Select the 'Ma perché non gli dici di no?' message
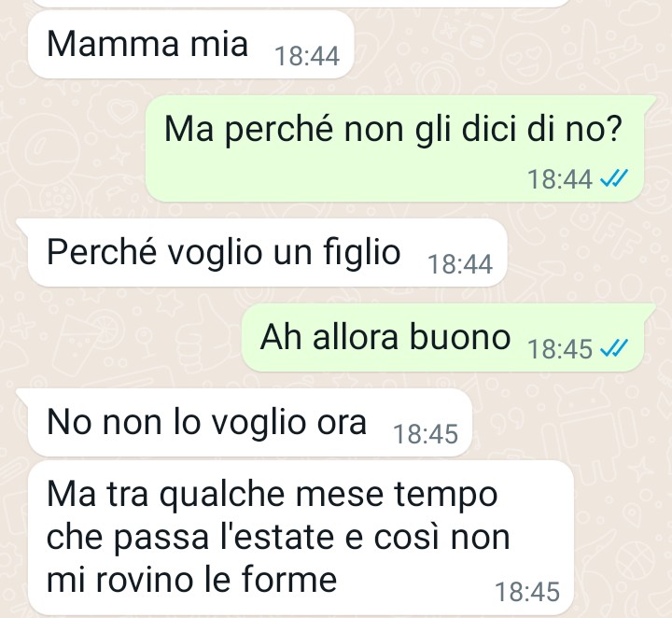This screenshot has width=672, height=618. click(x=394, y=148)
